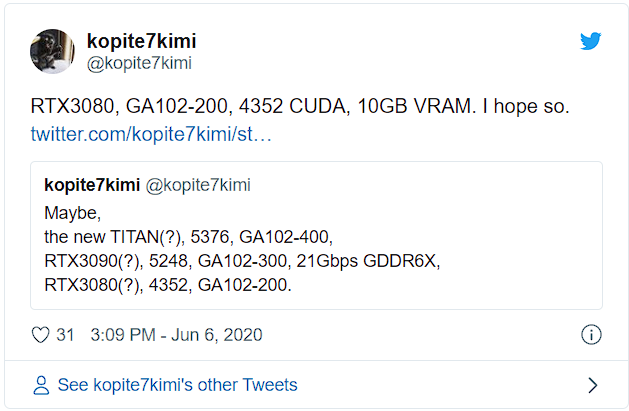This screenshot has width=629, height=411.
Task: Click the quoted line with 21Gbps GDDR6X
Action: [x=242, y=261]
